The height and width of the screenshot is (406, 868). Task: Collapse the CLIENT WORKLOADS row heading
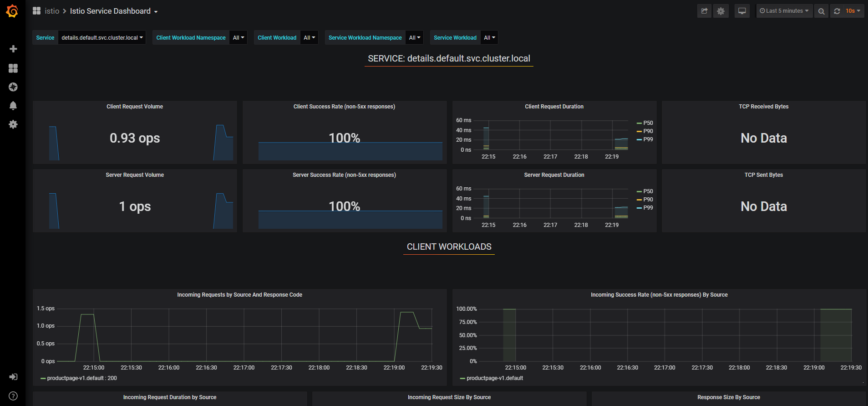tap(449, 247)
